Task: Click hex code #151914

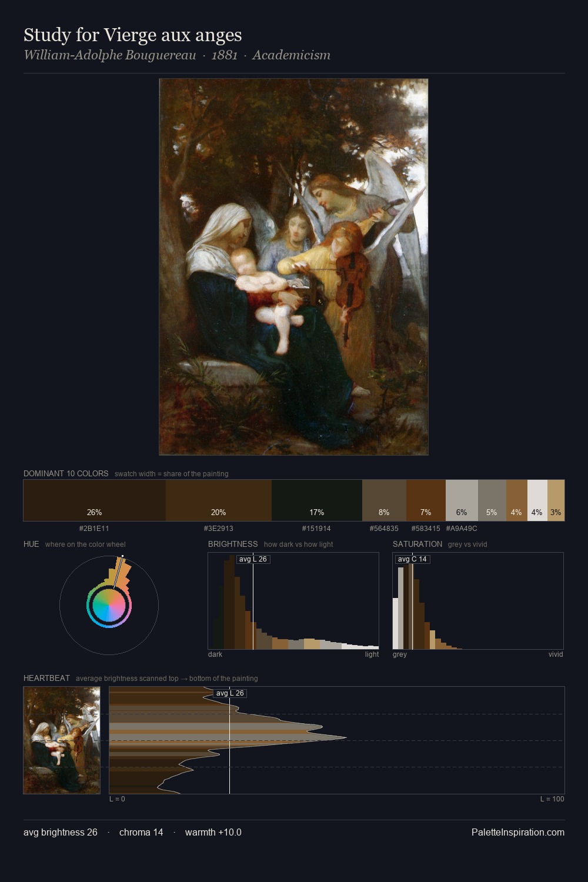Action: (x=316, y=529)
